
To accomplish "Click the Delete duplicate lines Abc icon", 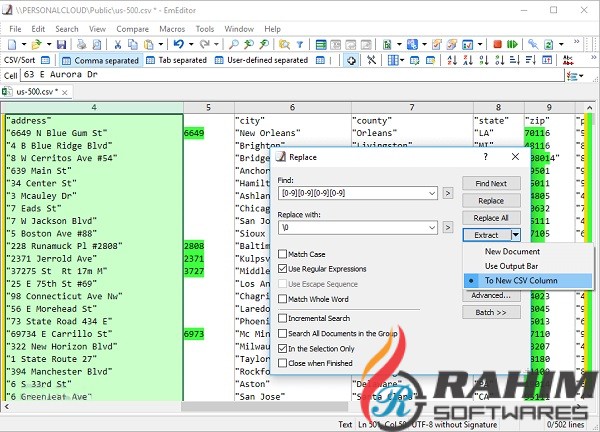I will point(568,60).
